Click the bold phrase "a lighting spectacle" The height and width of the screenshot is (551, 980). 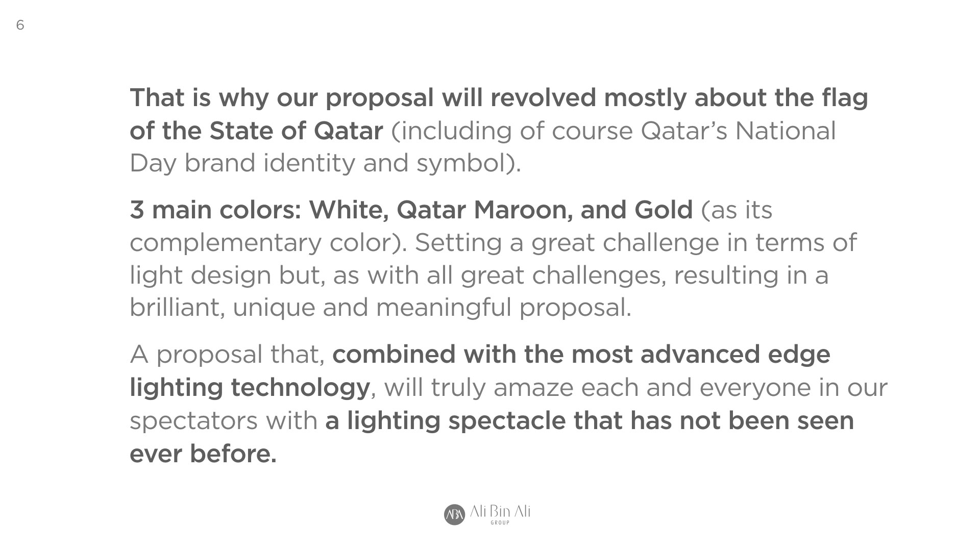pyautogui.click(x=445, y=421)
